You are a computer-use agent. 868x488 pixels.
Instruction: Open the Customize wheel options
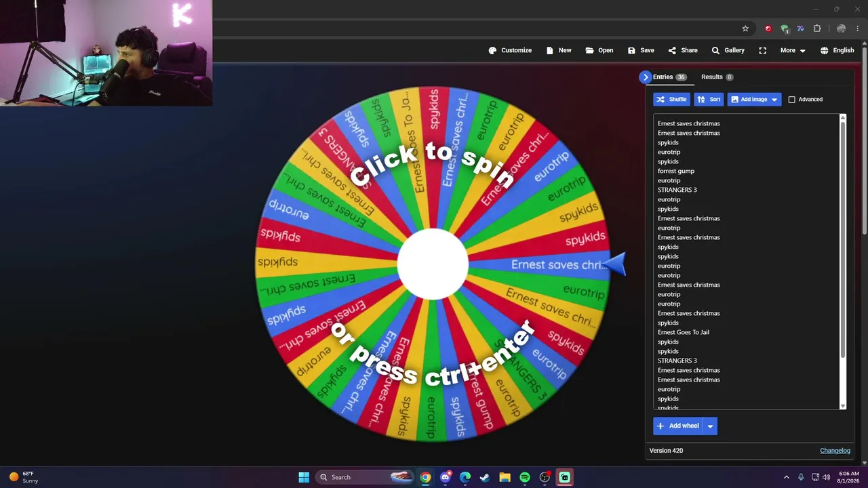510,50
